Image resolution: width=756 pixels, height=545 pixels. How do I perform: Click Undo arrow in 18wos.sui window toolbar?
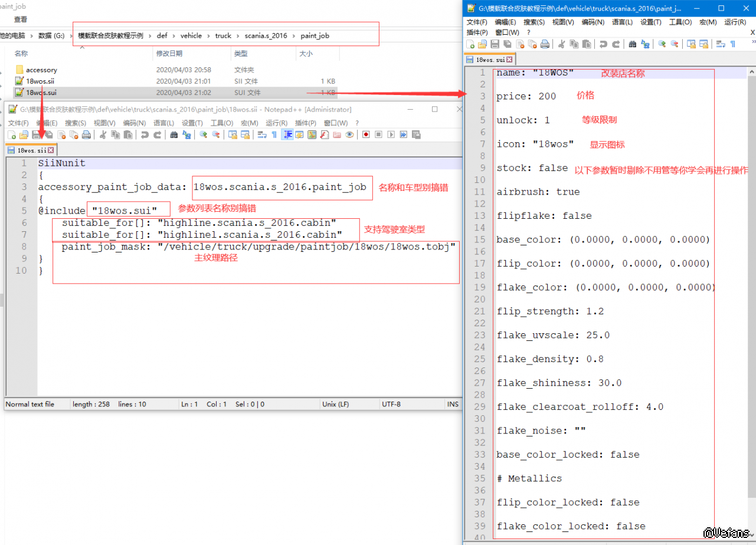(x=603, y=44)
